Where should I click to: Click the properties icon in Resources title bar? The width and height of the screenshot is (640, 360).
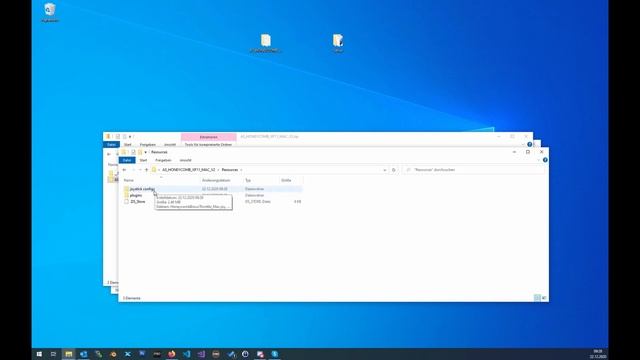coord(133,152)
